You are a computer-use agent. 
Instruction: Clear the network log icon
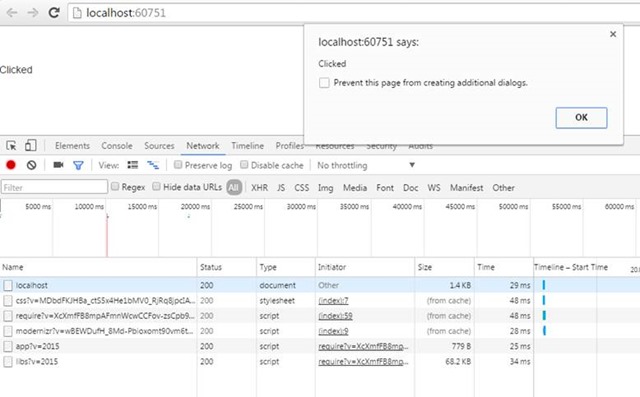(31, 165)
